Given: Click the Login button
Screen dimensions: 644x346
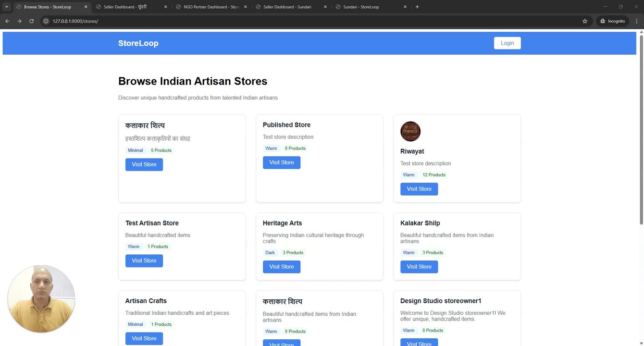Looking at the screenshot, I should tap(507, 43).
